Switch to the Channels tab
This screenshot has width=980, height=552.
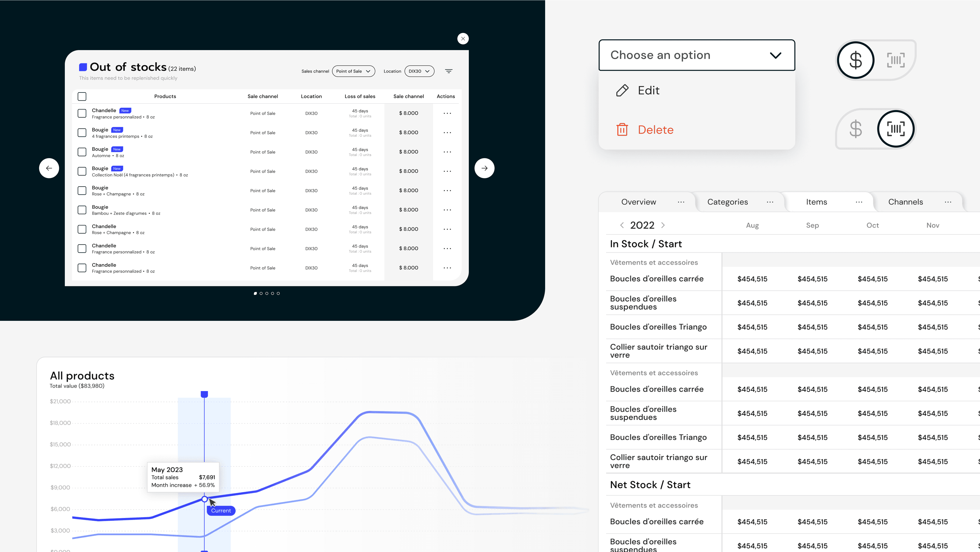click(x=905, y=202)
